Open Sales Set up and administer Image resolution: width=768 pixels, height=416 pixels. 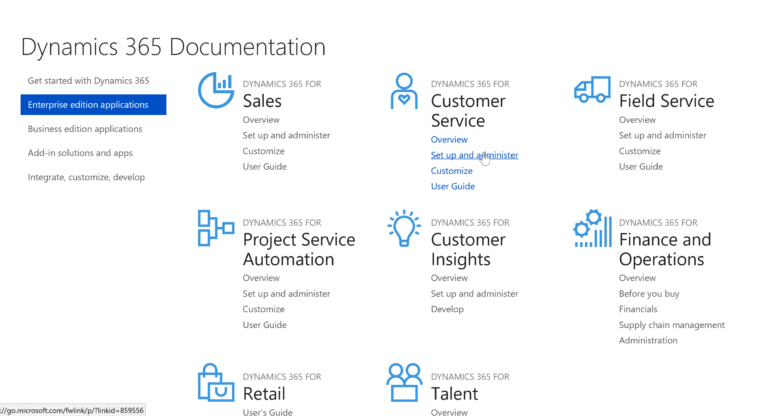[287, 135]
